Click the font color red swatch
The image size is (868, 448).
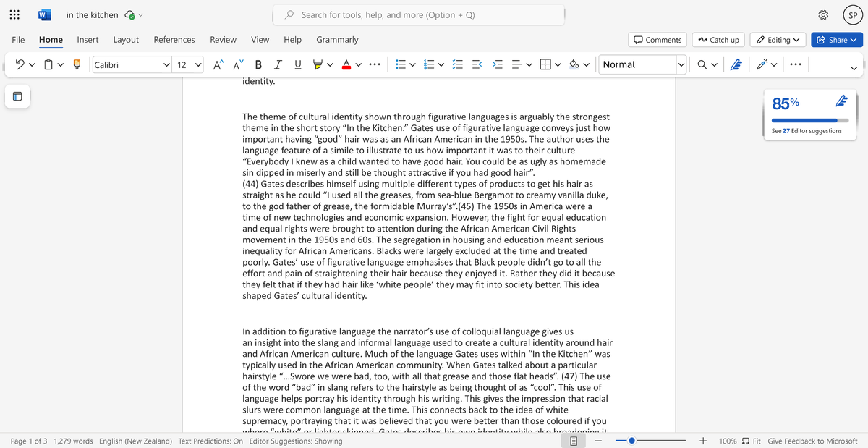[x=346, y=64]
